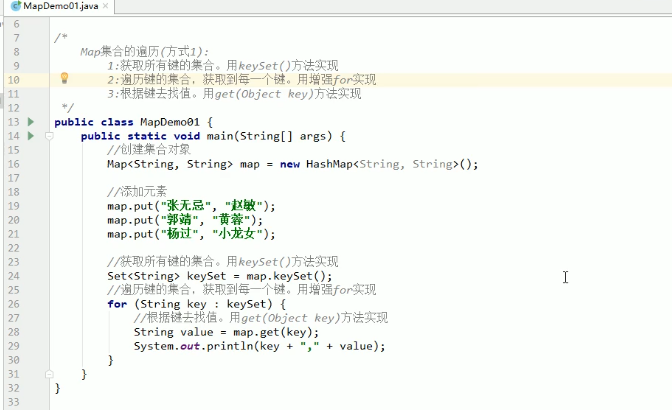Collapse the main method fold marker at line 14

49,136
